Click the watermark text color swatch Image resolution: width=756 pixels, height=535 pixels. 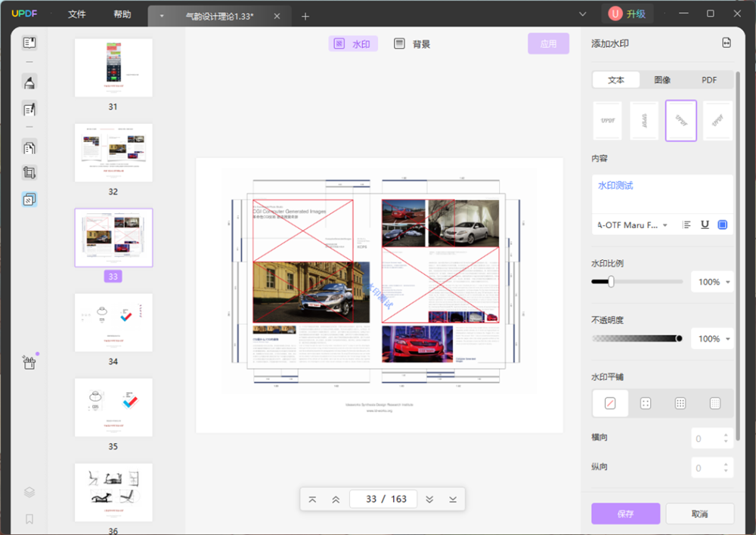(722, 224)
